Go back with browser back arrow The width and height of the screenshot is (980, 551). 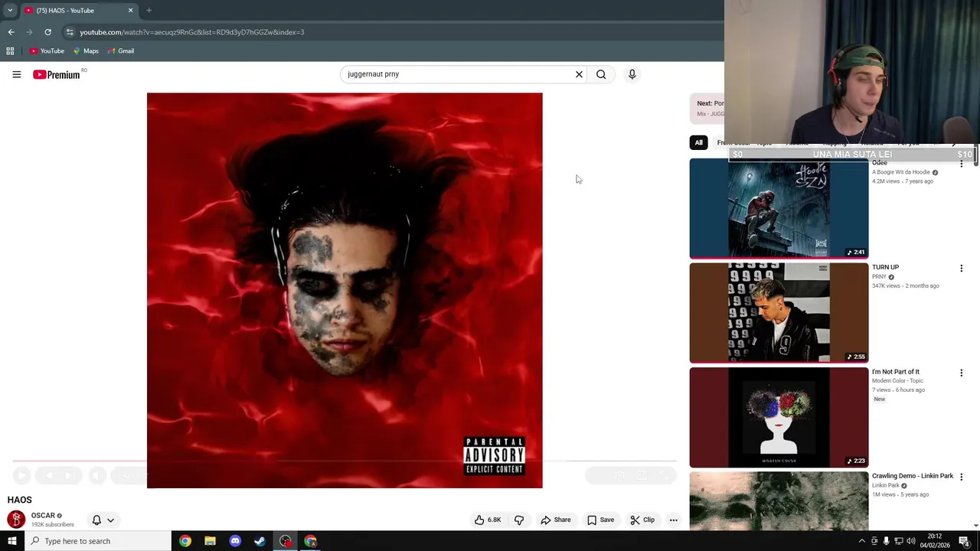tap(11, 32)
